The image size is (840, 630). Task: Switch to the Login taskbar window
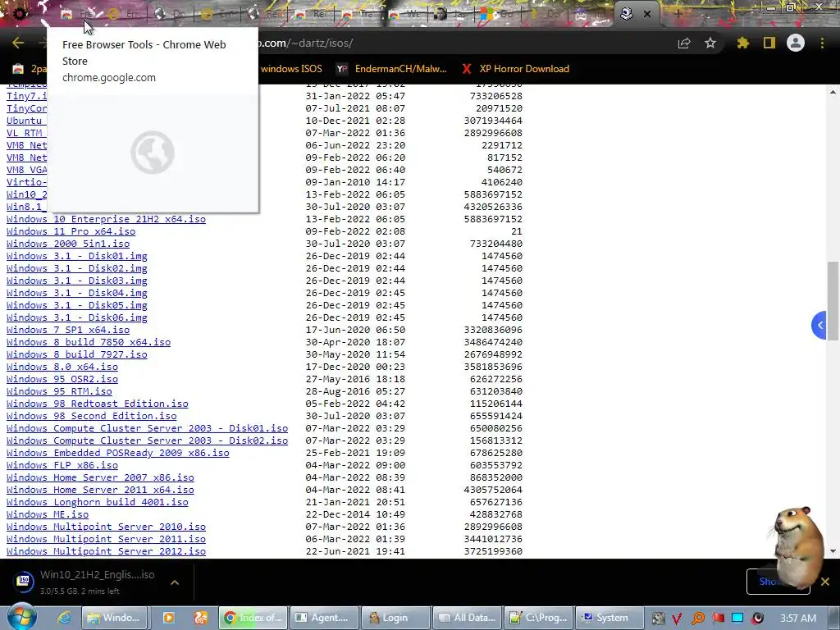395,618
